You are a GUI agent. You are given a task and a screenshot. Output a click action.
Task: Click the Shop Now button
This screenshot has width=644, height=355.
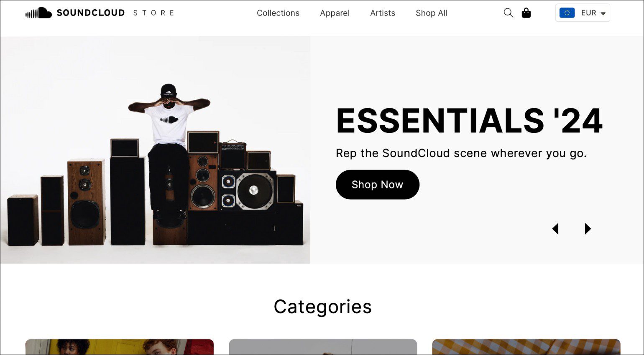[377, 185]
